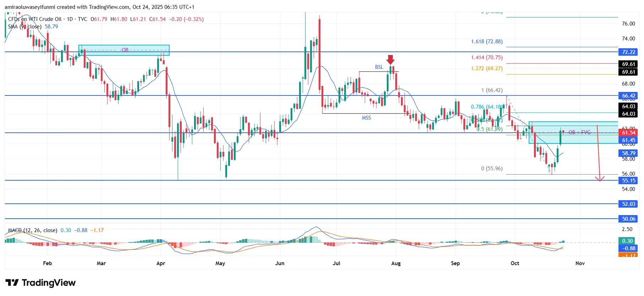Select the 50.06 price level tag

[x=628, y=219]
